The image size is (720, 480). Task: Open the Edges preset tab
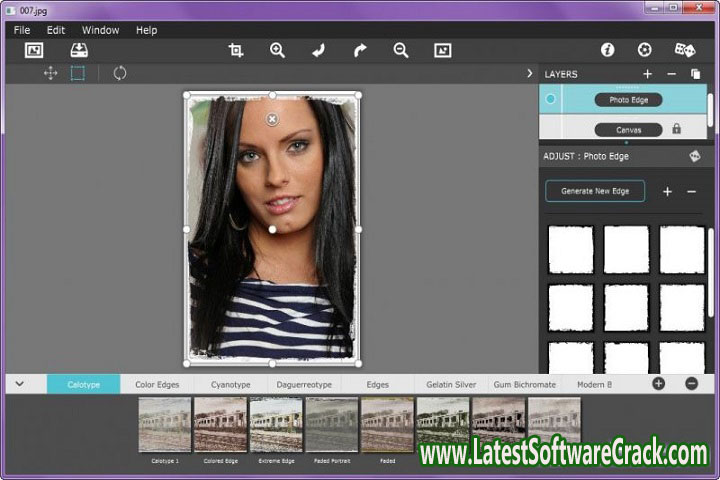pyautogui.click(x=377, y=384)
